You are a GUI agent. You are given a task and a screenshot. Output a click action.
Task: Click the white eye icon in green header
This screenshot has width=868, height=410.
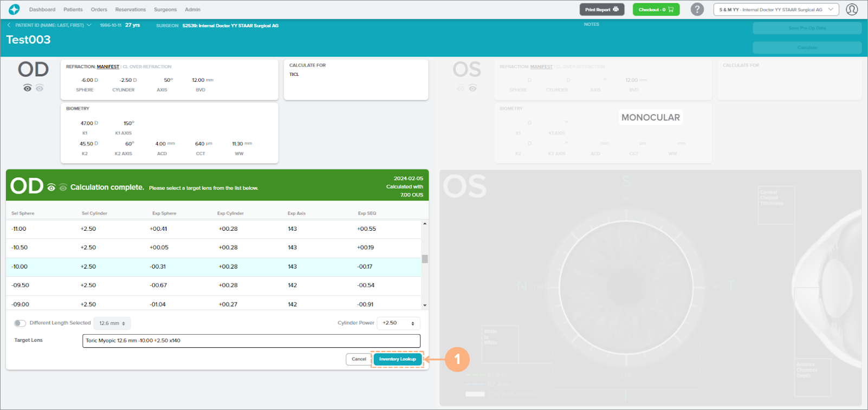tap(51, 187)
